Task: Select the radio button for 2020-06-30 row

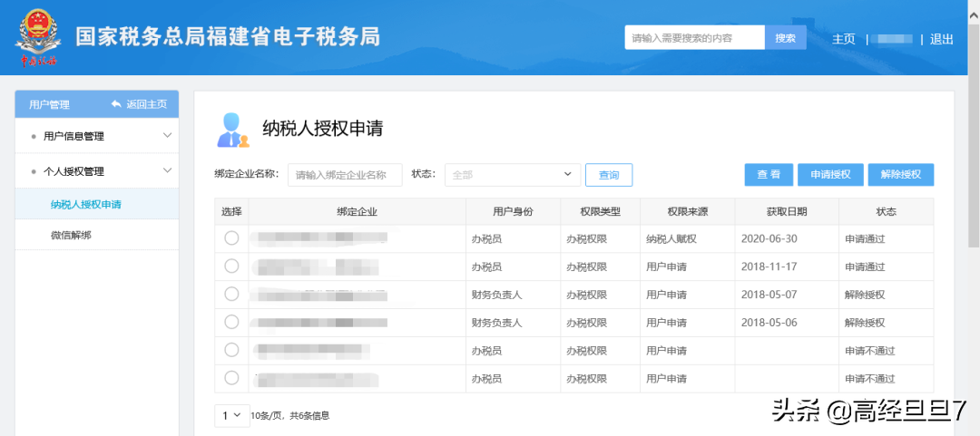Action: pos(231,238)
